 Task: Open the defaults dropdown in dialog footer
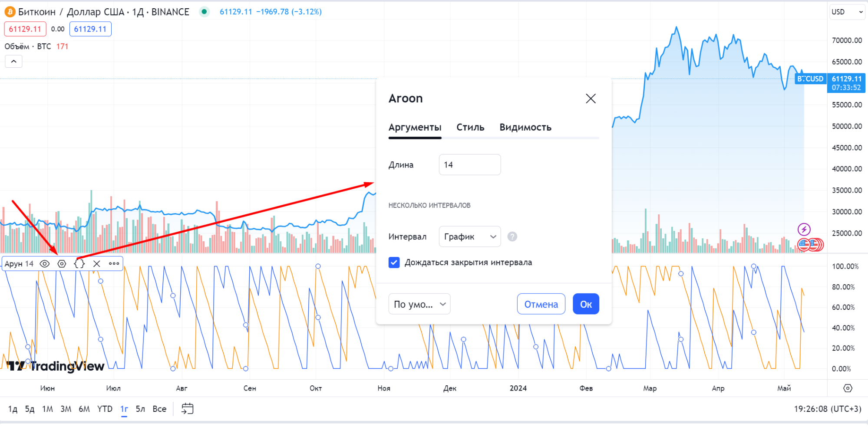pyautogui.click(x=419, y=304)
